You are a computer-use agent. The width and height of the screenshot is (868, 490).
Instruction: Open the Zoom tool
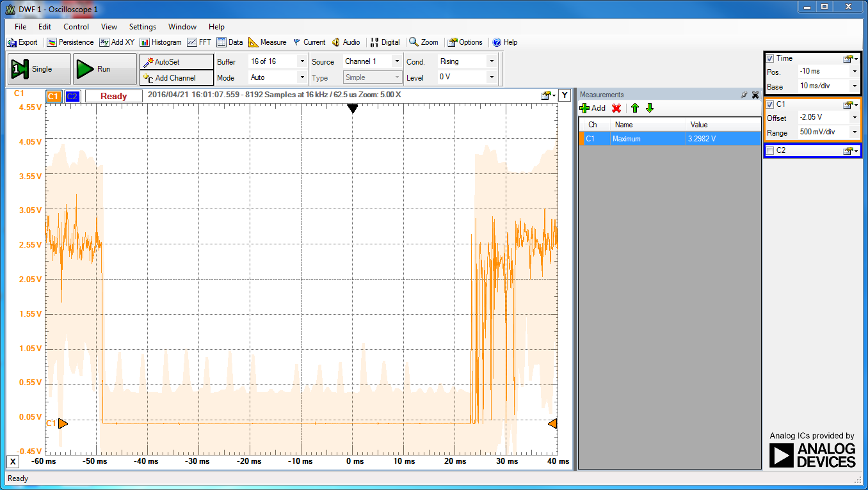(424, 42)
